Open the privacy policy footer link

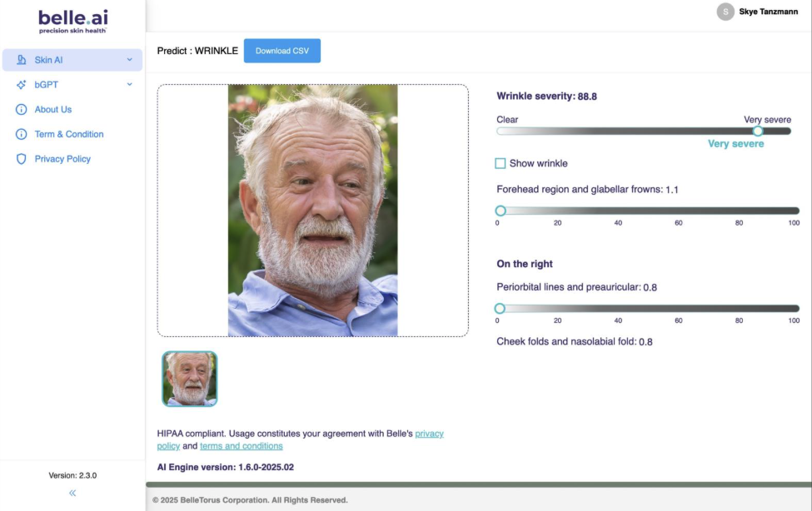point(429,434)
